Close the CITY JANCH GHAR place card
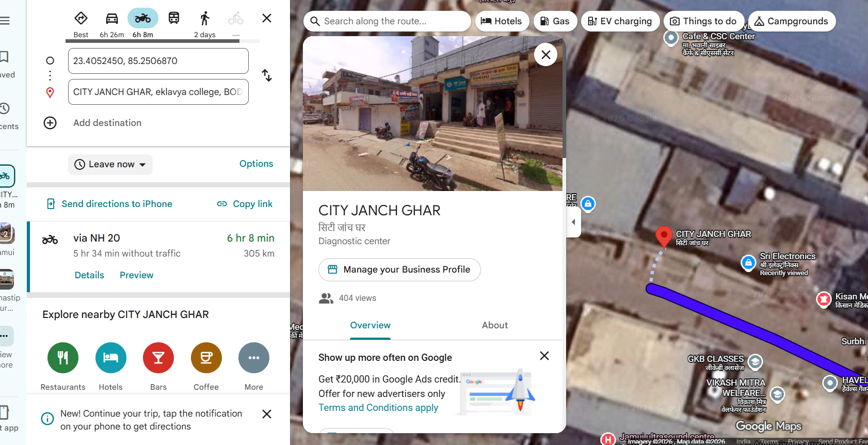The image size is (868, 445). [x=546, y=54]
